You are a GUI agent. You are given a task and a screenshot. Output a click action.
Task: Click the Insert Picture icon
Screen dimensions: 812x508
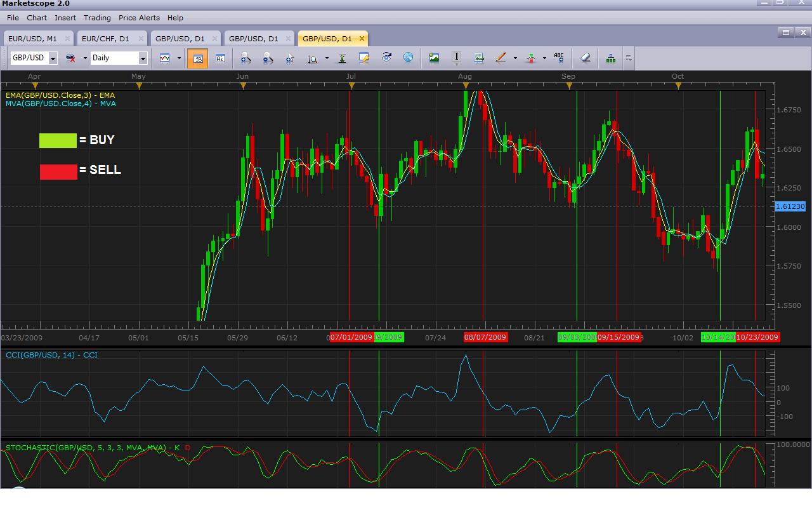(x=434, y=58)
